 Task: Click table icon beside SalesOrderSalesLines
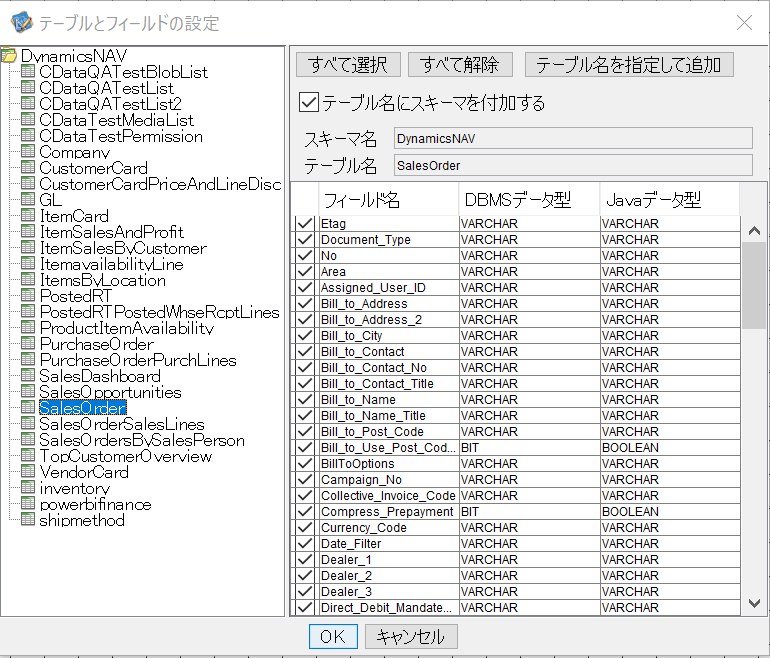tap(28, 423)
